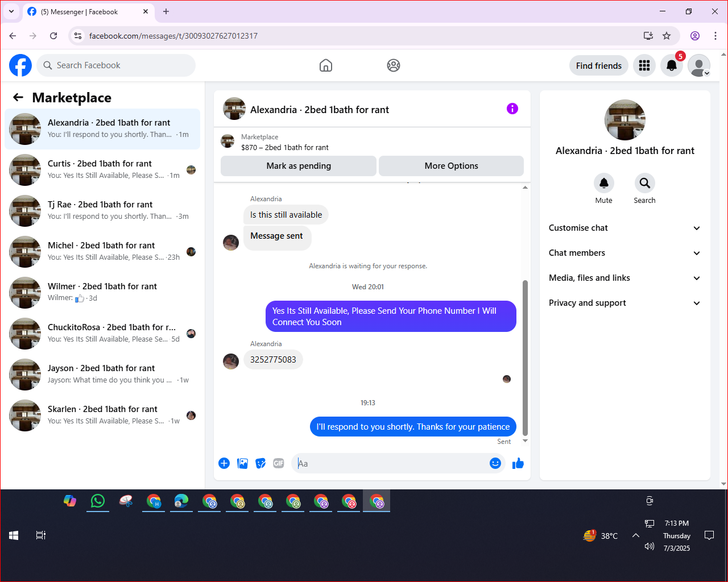Open the ChuckitoRosa conversation
This screenshot has width=728, height=582.
point(102,334)
